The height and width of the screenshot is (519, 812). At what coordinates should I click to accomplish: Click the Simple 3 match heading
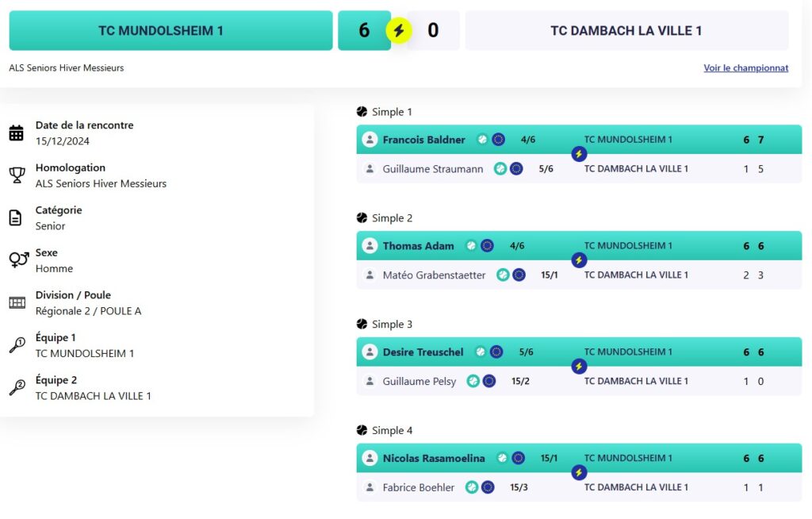click(392, 324)
